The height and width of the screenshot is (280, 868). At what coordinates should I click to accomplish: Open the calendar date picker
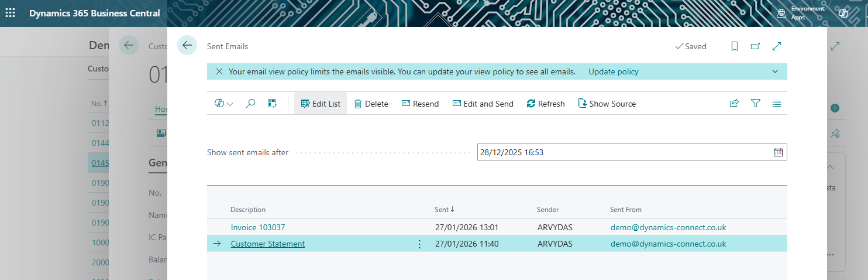pos(778,152)
